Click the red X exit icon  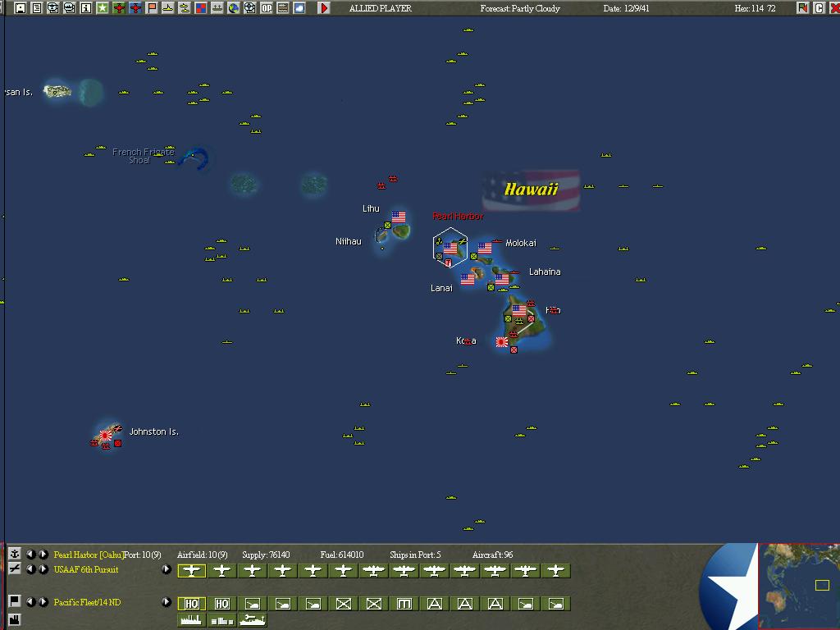pyautogui.click(x=836, y=8)
